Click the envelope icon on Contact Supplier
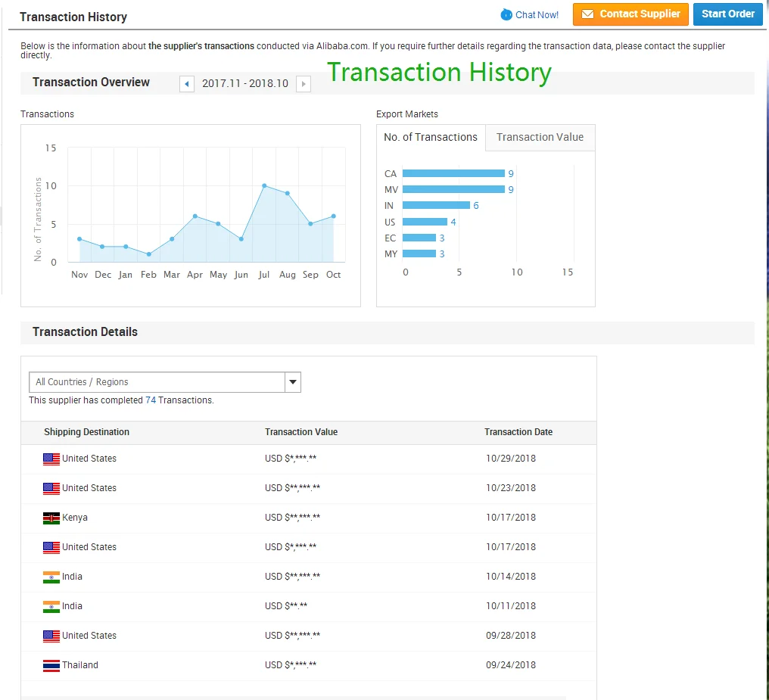Viewport: 769px width, 700px height. [587, 14]
